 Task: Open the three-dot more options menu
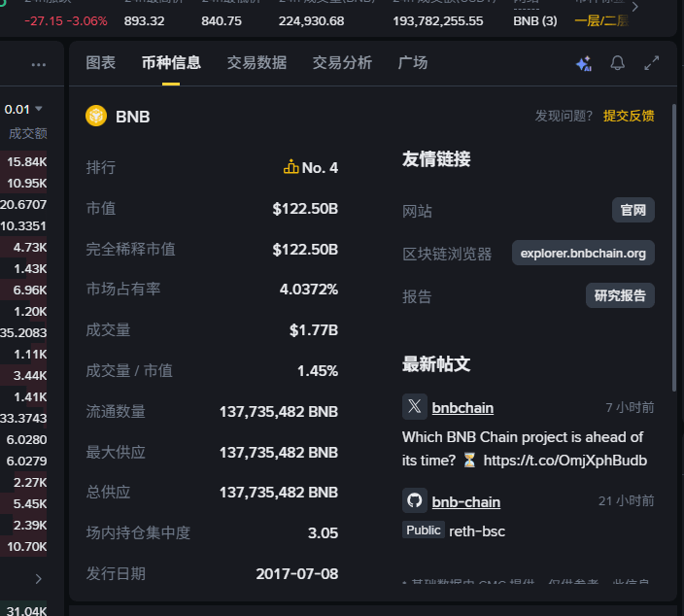pos(39,65)
